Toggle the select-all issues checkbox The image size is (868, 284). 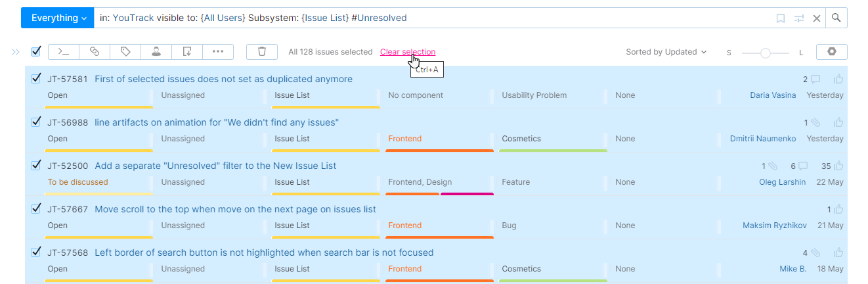[36, 51]
